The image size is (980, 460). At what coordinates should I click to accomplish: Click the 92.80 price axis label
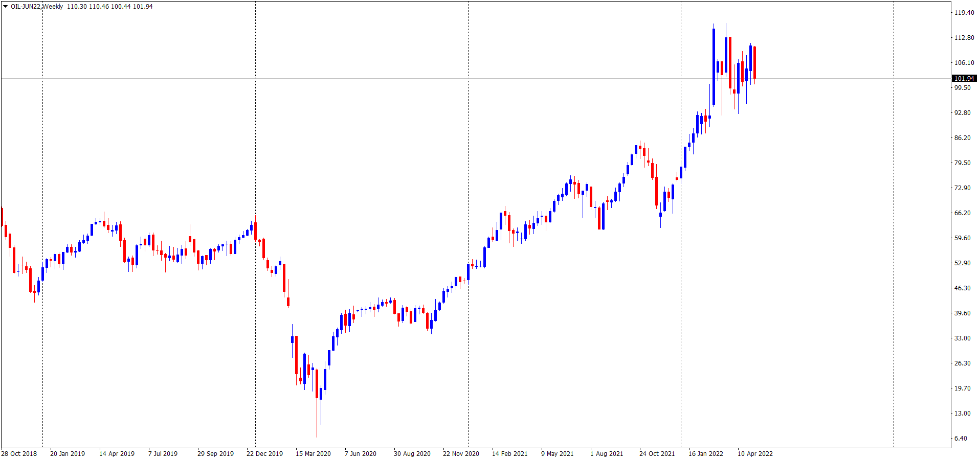(x=962, y=113)
